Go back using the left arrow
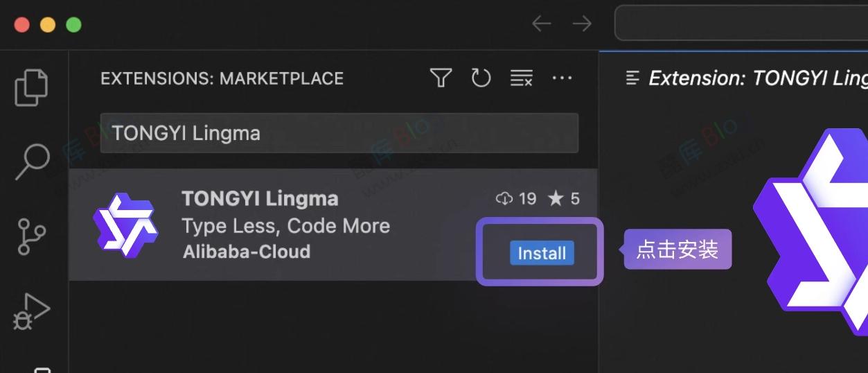The height and width of the screenshot is (373, 868). 541,24
